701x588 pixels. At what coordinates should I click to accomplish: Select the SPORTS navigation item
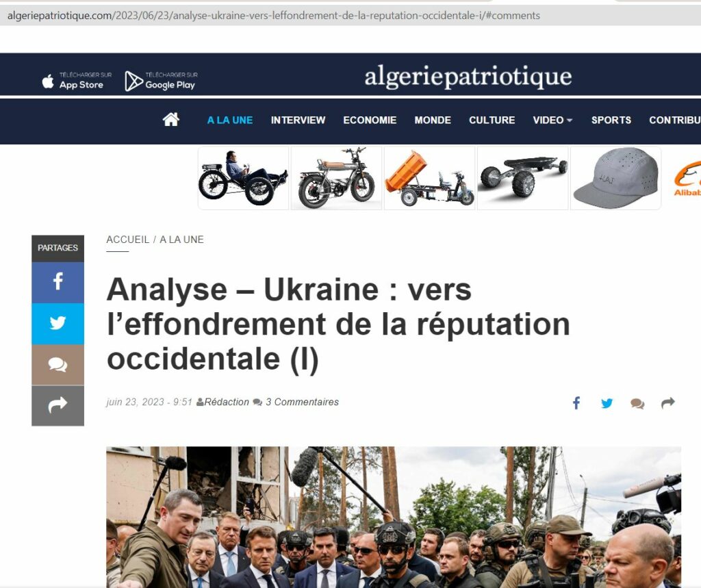click(x=611, y=120)
